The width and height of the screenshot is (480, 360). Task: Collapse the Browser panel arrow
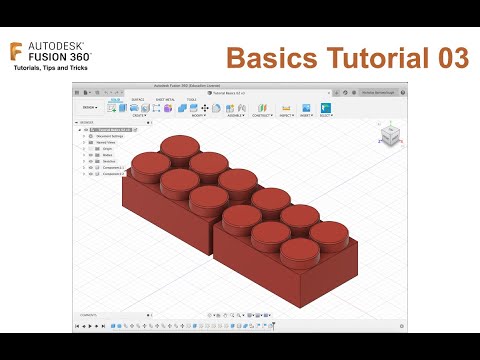coord(76,123)
